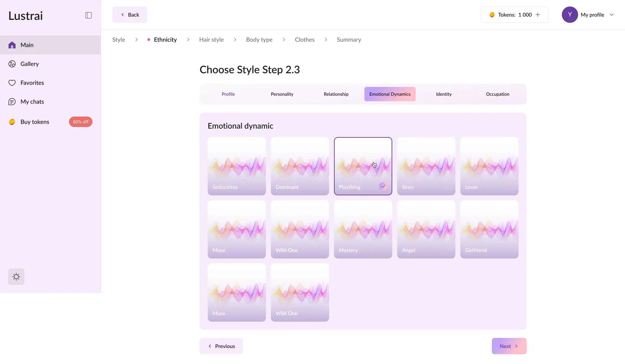Go back with the Previous button
625x364 pixels.
[221, 346]
